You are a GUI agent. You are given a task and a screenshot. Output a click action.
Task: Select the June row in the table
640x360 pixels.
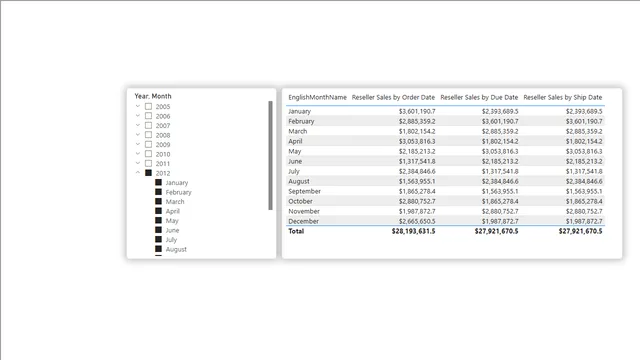(x=445, y=161)
